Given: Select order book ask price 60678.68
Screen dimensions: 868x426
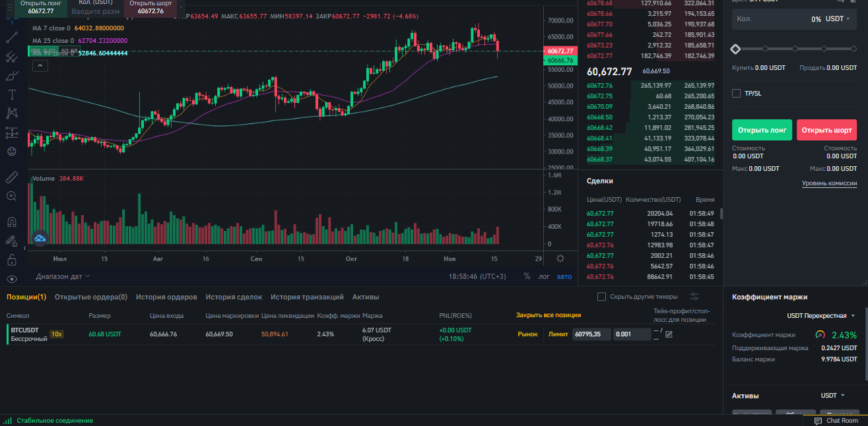Looking at the screenshot, I should tap(599, 3).
